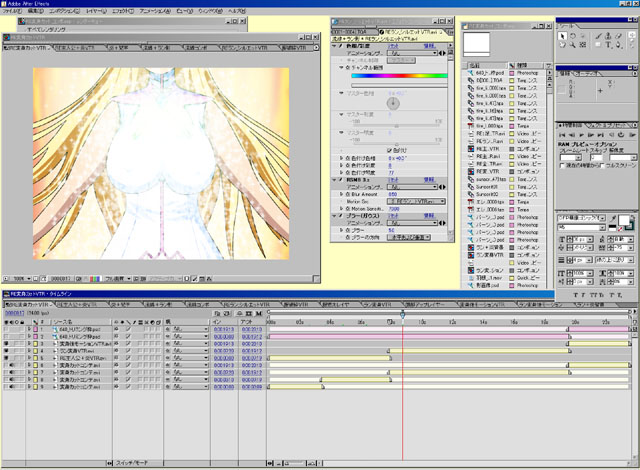The height and width of the screenshot is (470, 640).
Task: Step forward one frame in Time Controls
Action: coord(591,135)
